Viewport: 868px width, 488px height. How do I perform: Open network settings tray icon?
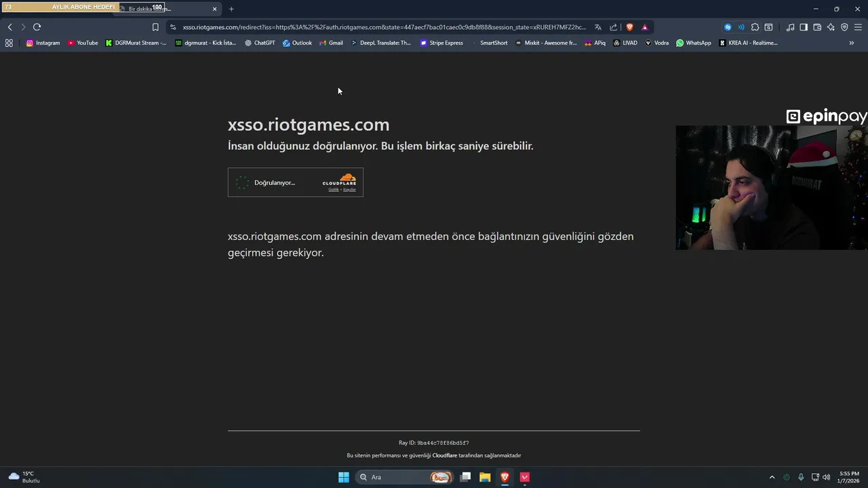point(815,477)
